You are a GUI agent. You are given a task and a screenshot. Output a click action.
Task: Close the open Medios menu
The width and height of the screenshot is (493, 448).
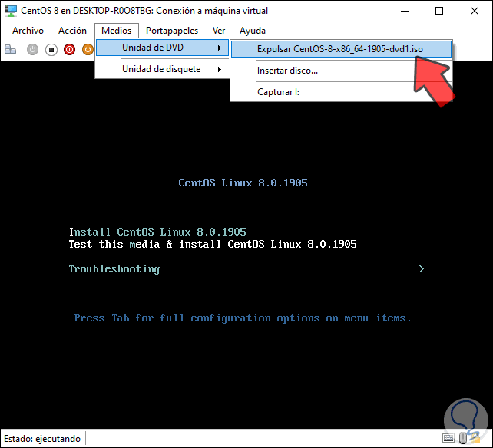point(116,31)
